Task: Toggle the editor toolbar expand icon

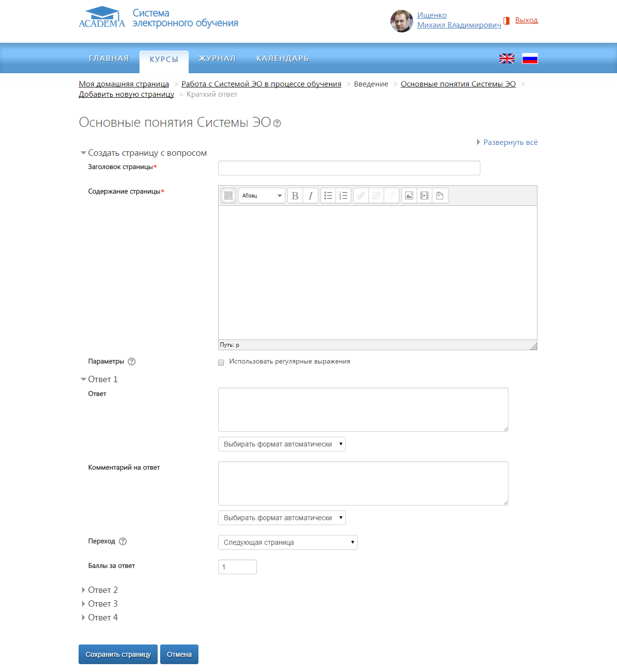Action: click(x=228, y=196)
